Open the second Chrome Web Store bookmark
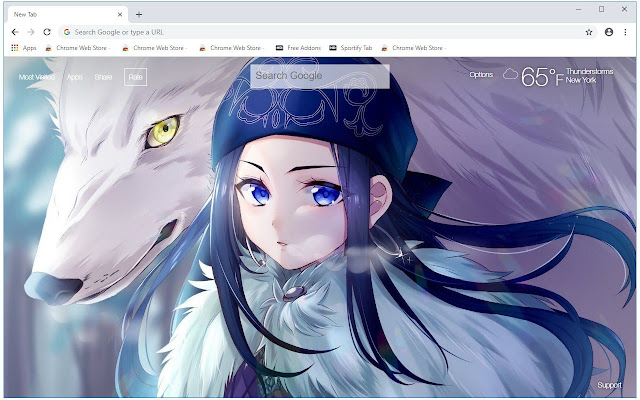This screenshot has width=640, height=400. [x=154, y=48]
